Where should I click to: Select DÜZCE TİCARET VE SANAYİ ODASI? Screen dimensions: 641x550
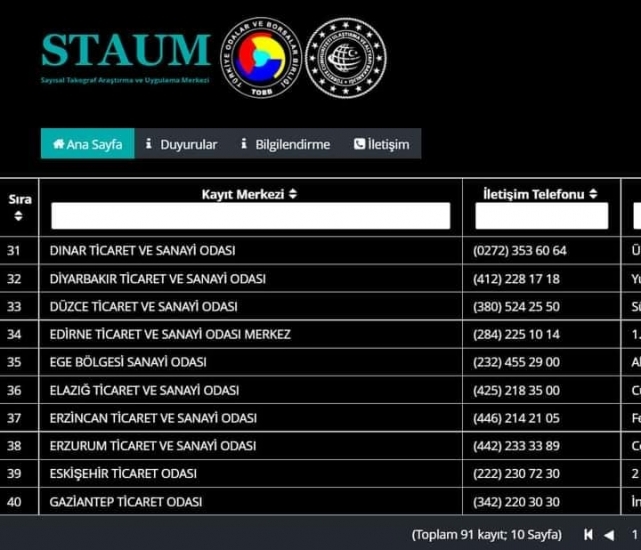(x=143, y=307)
